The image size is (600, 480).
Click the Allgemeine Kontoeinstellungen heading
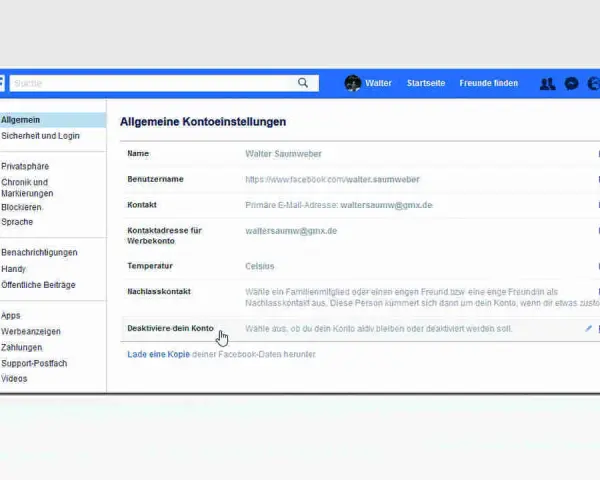click(x=203, y=122)
